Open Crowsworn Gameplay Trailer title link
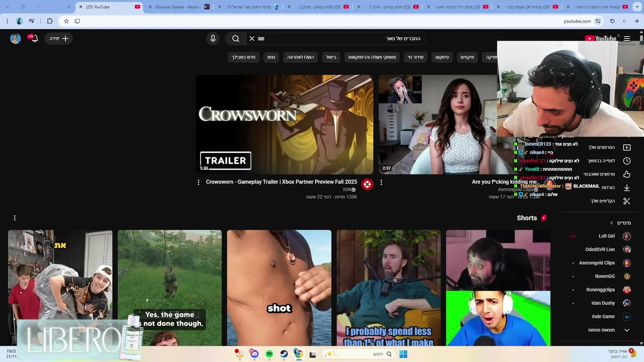This screenshot has width=644, height=362. [x=281, y=182]
